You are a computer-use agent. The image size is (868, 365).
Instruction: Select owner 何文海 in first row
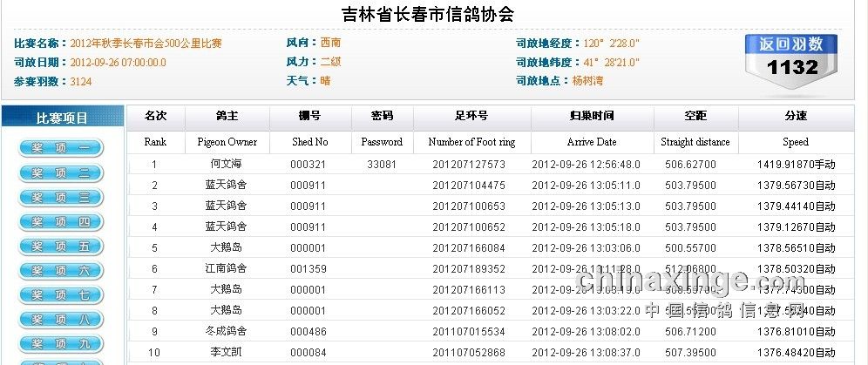[x=226, y=164]
